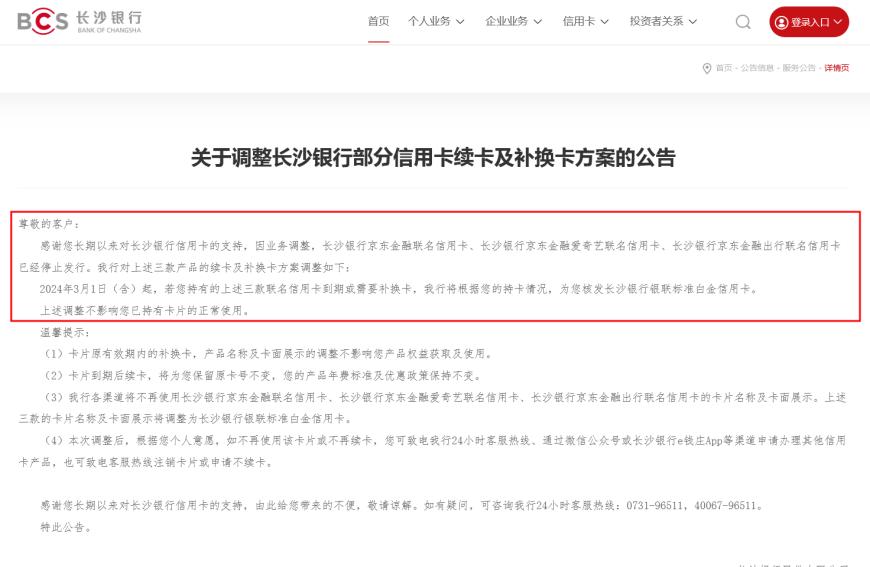870x567 pixels.
Task: Go to the 首页 navigation tab
Action: 378,21
